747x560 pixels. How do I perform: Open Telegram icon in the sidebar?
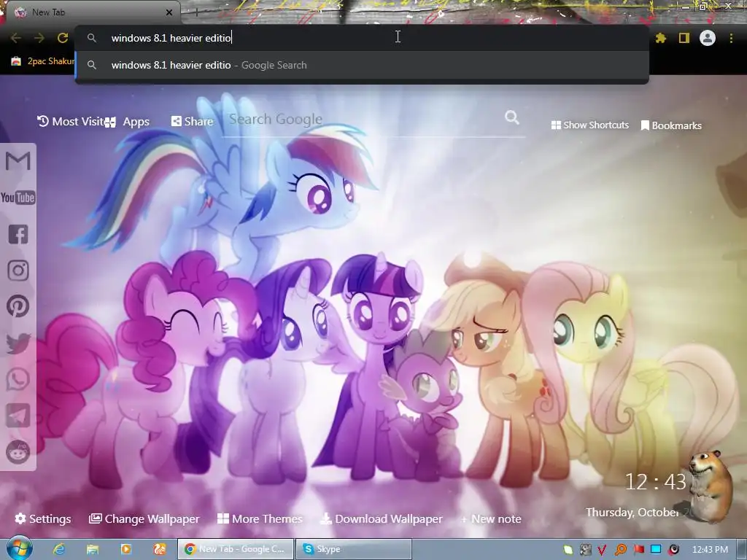click(18, 416)
